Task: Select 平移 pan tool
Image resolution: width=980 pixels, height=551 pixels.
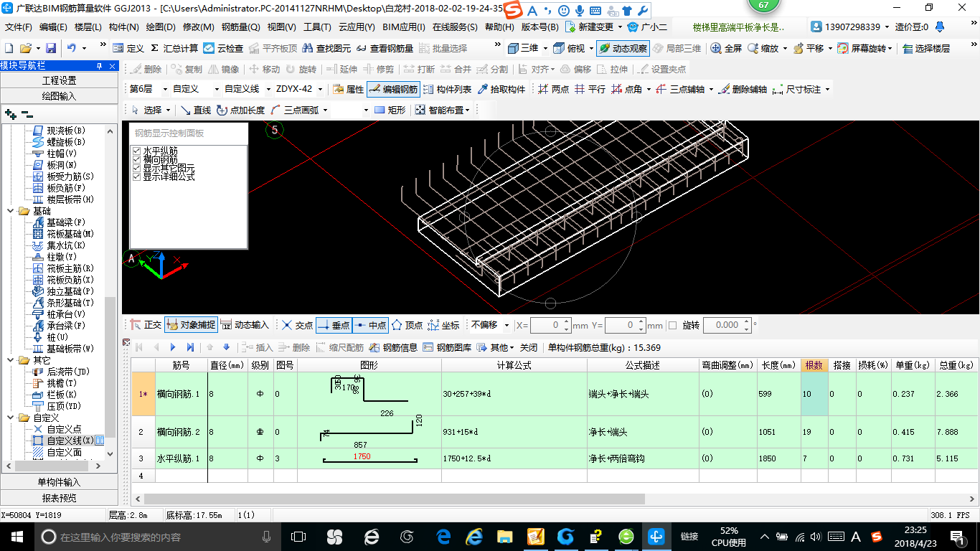Action: point(808,48)
